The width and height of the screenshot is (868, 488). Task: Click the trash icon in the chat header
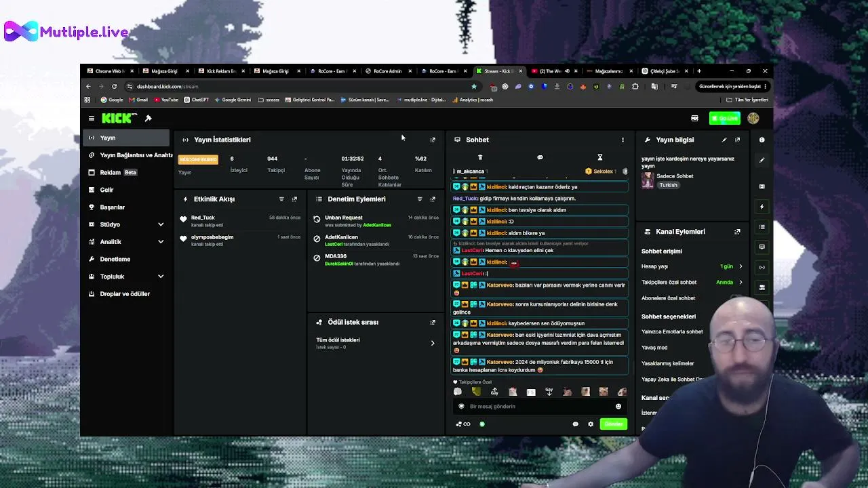(x=480, y=157)
